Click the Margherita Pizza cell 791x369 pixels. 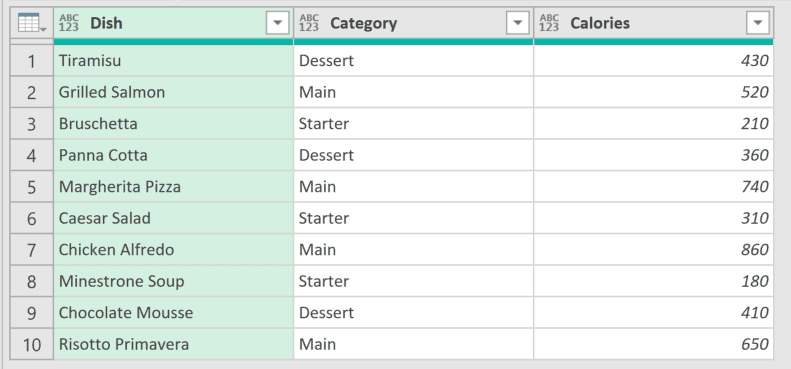coord(174,187)
